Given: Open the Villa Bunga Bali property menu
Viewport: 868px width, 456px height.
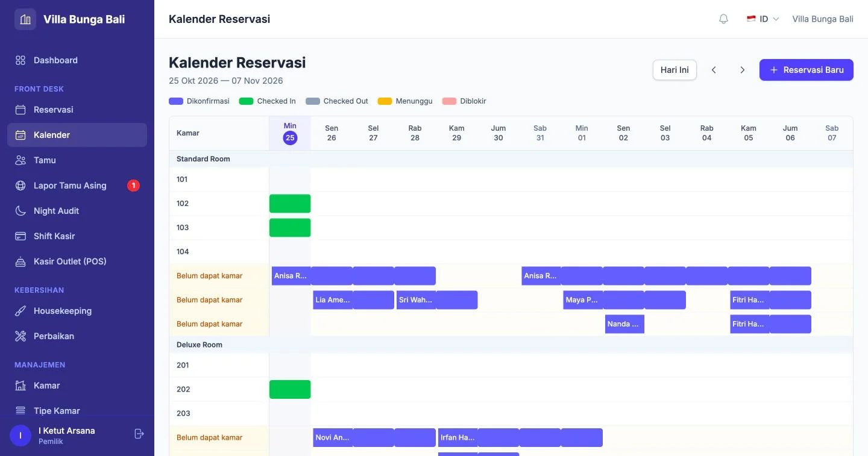Looking at the screenshot, I should pyautogui.click(x=823, y=19).
